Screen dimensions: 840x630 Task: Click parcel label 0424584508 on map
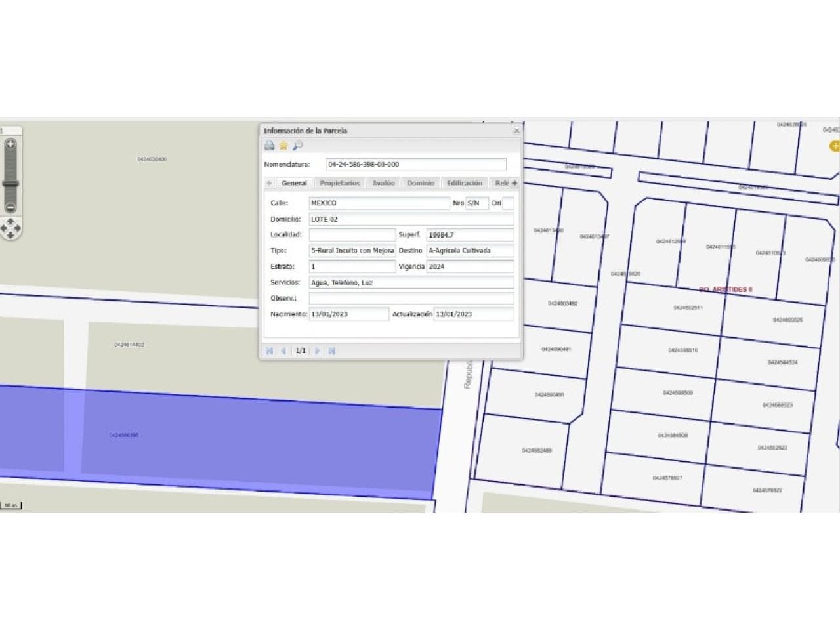[x=673, y=436]
